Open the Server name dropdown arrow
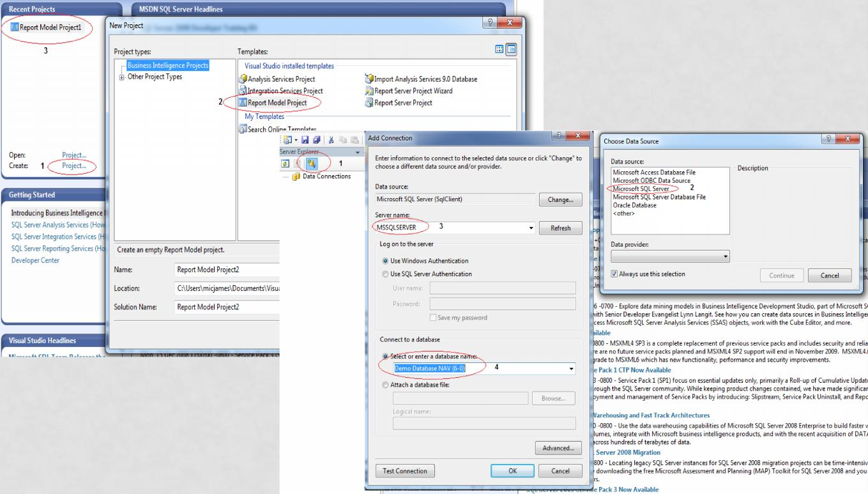 [531, 228]
